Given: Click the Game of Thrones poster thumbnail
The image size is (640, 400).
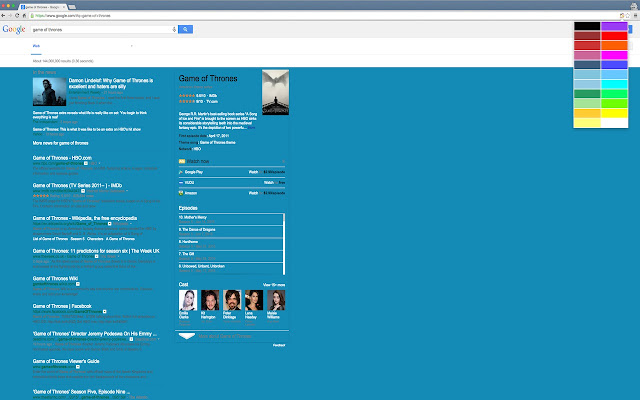Looking at the screenshot, I should coord(276,92).
